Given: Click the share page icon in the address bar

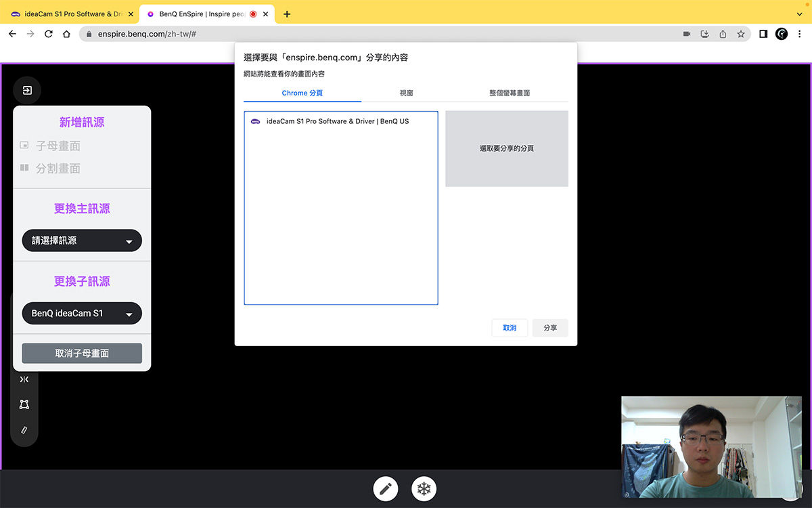Looking at the screenshot, I should pos(723,34).
